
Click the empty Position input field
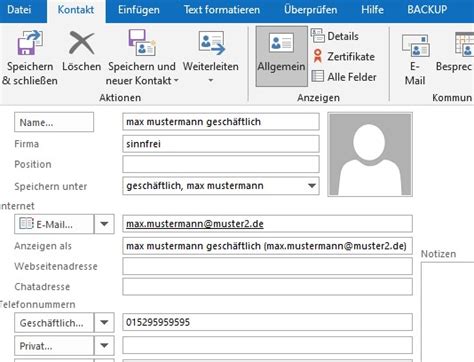tap(221, 164)
